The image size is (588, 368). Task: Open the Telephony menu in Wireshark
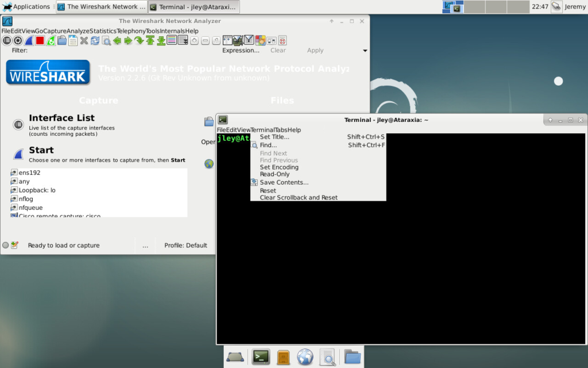coord(131,31)
